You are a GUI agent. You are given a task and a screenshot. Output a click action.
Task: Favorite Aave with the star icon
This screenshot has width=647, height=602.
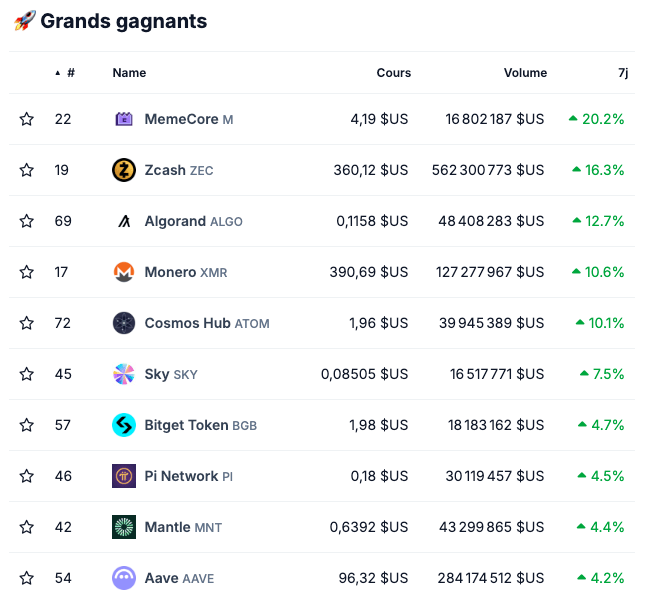point(27,578)
